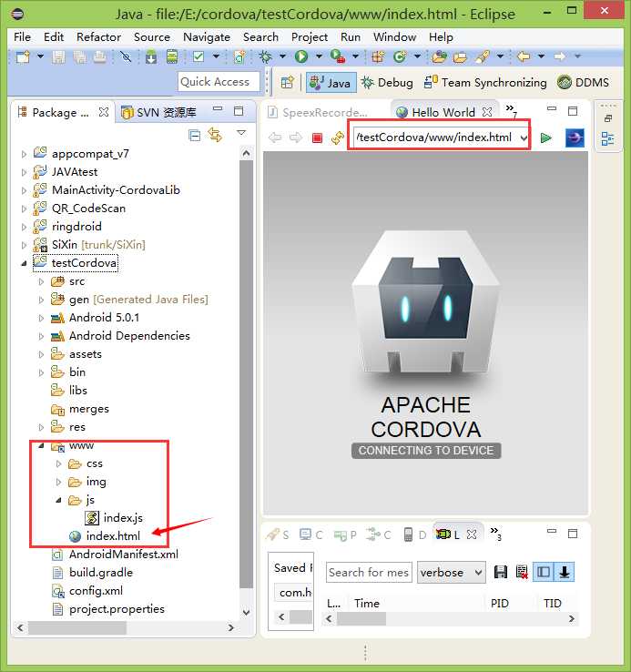Screen dimensions: 631x672
Task: Click the Quick Access field
Action: [x=219, y=81]
